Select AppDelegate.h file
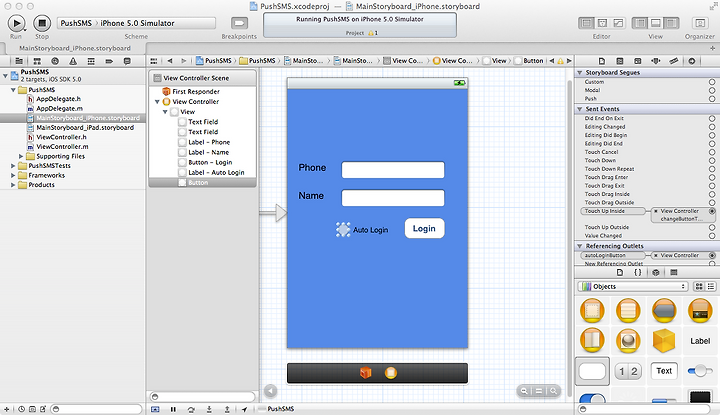Viewport: 720px width, 415px height. [x=58, y=99]
